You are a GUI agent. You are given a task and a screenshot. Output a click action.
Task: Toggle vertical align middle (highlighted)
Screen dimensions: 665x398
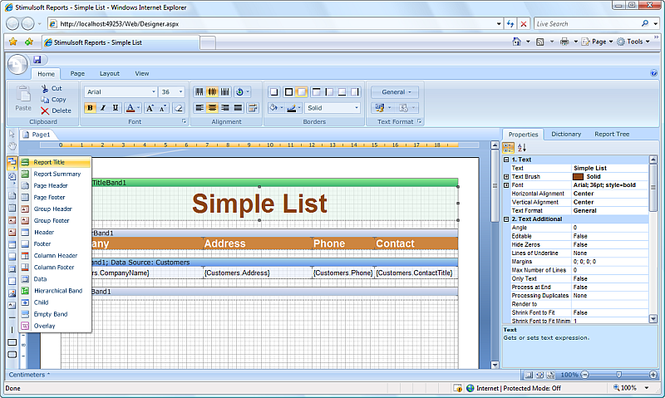[212, 92]
